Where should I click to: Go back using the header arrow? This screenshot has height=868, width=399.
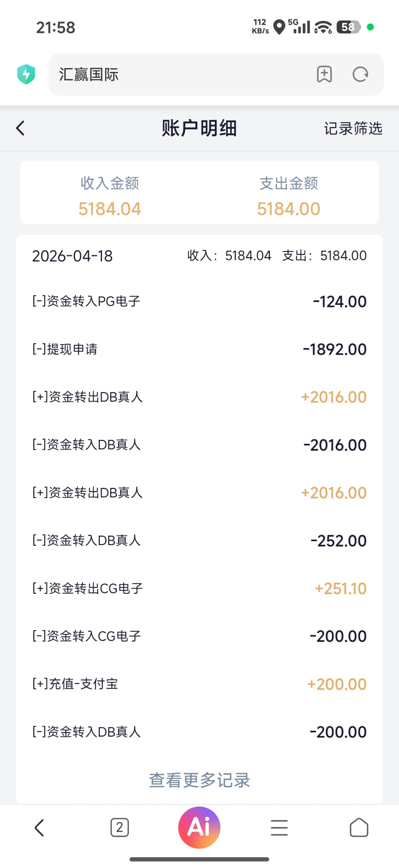pos(21,128)
